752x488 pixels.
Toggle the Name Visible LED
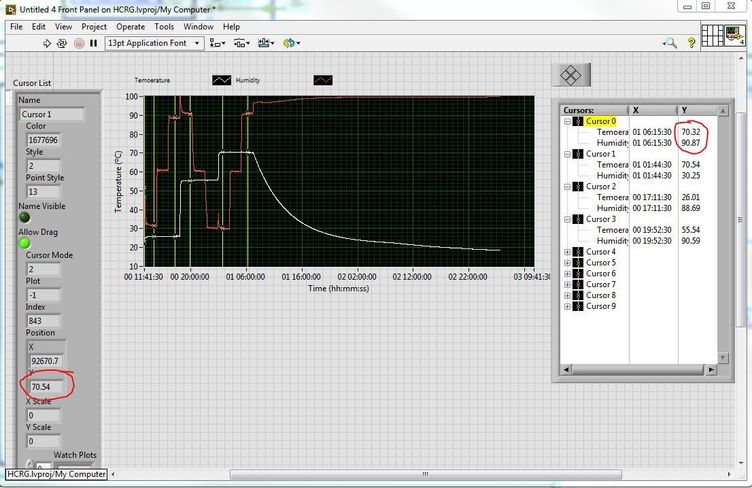tap(24, 218)
